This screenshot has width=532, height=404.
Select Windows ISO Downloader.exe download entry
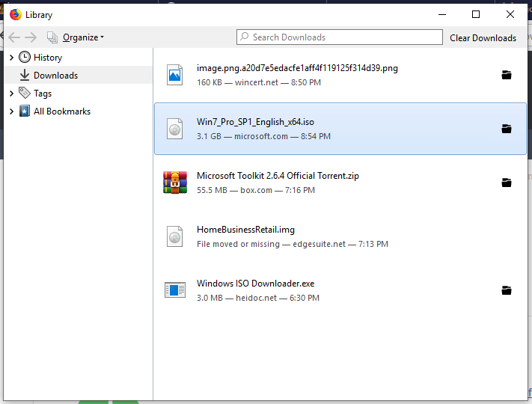tap(340, 290)
